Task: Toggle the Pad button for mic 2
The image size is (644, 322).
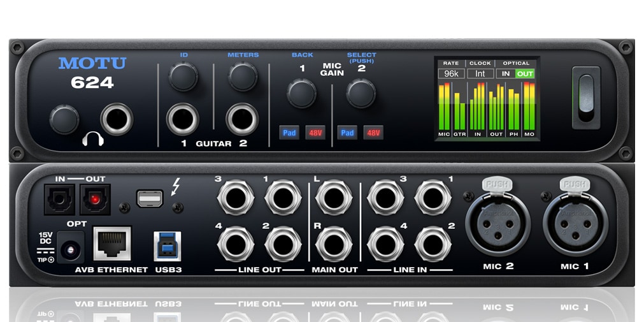Action: click(347, 133)
